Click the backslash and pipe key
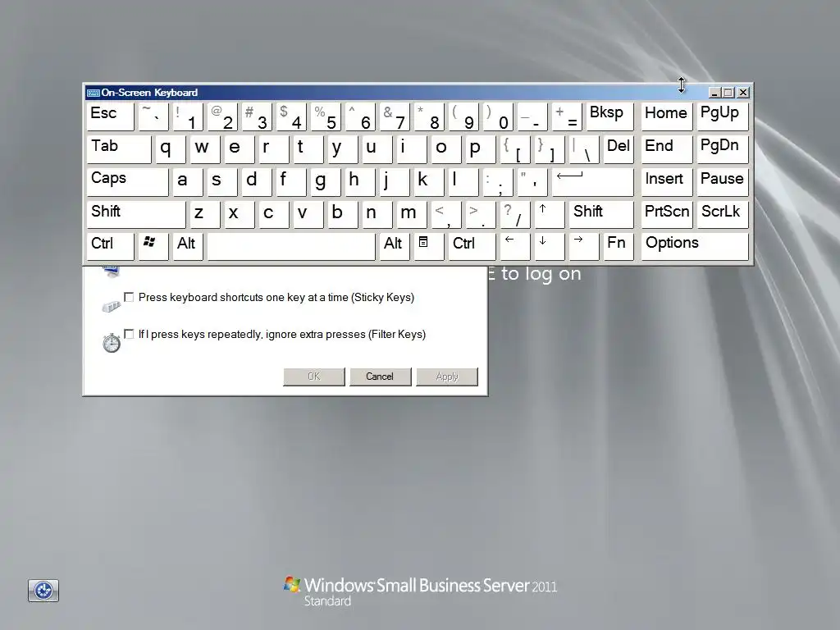Viewport: 840px width, 630px height. (x=583, y=149)
